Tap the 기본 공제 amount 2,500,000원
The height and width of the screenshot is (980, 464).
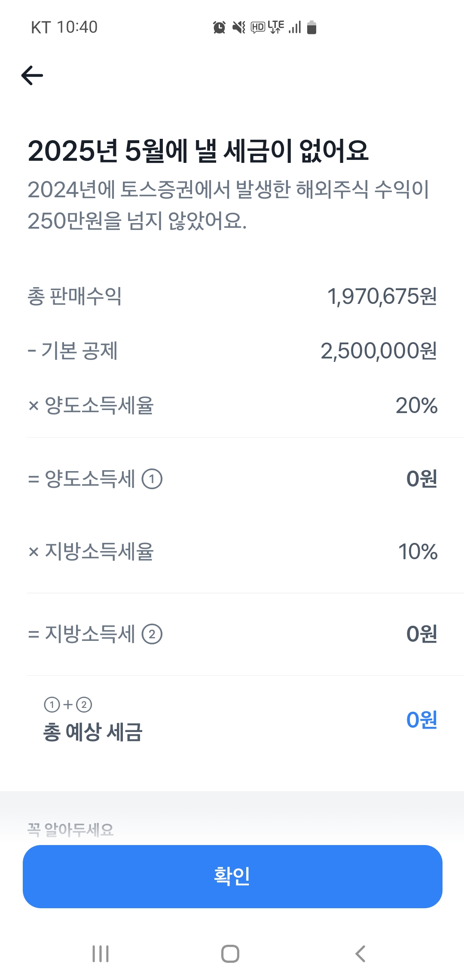pos(379,351)
